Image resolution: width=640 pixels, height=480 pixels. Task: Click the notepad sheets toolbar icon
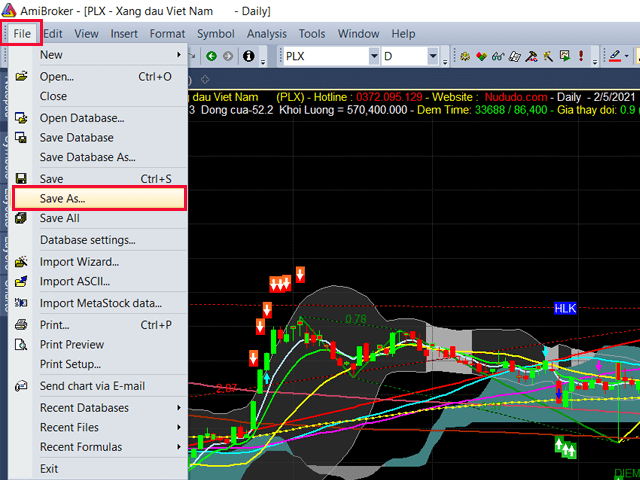[x=515, y=56]
